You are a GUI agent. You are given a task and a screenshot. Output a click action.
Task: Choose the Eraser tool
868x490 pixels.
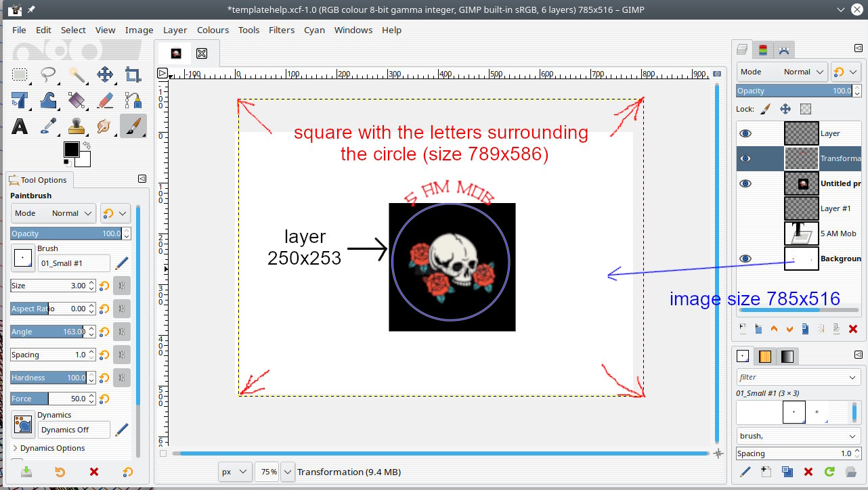pyautogui.click(x=105, y=100)
